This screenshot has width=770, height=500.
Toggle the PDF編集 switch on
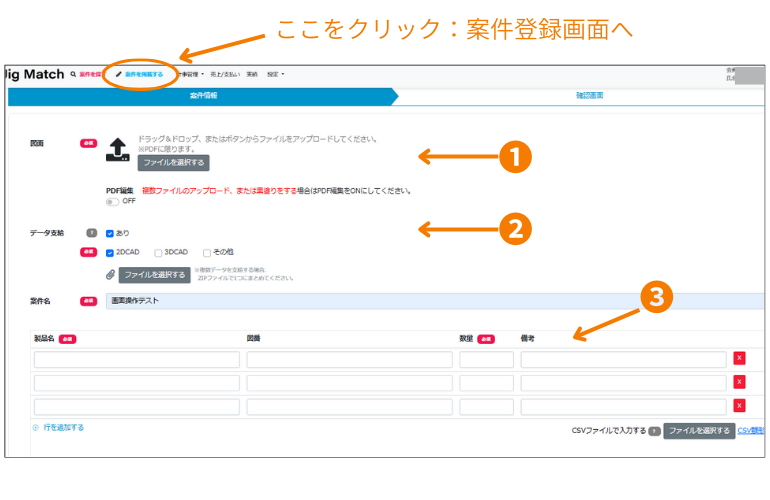click(113, 201)
